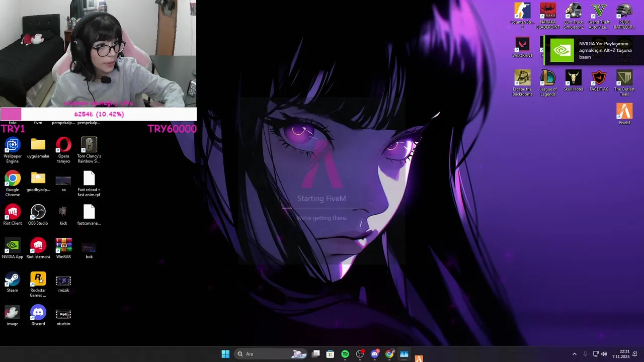The height and width of the screenshot is (362, 644).
Task: Select Tom Clancy's Rainbow Six icon
Action: click(89, 150)
